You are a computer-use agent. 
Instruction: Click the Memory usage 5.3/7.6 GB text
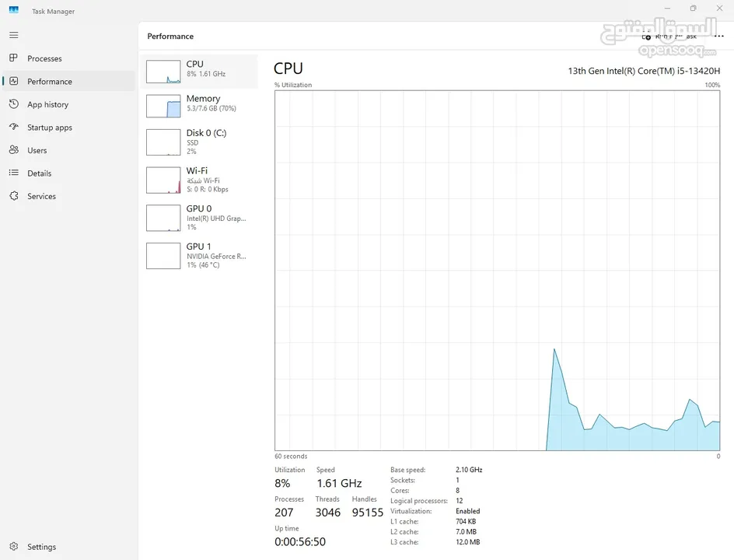click(211, 109)
